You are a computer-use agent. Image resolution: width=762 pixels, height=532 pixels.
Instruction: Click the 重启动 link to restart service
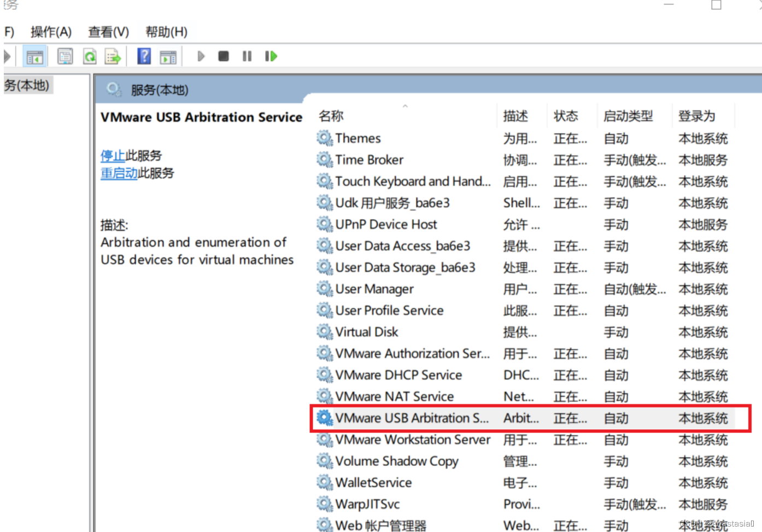(x=119, y=173)
